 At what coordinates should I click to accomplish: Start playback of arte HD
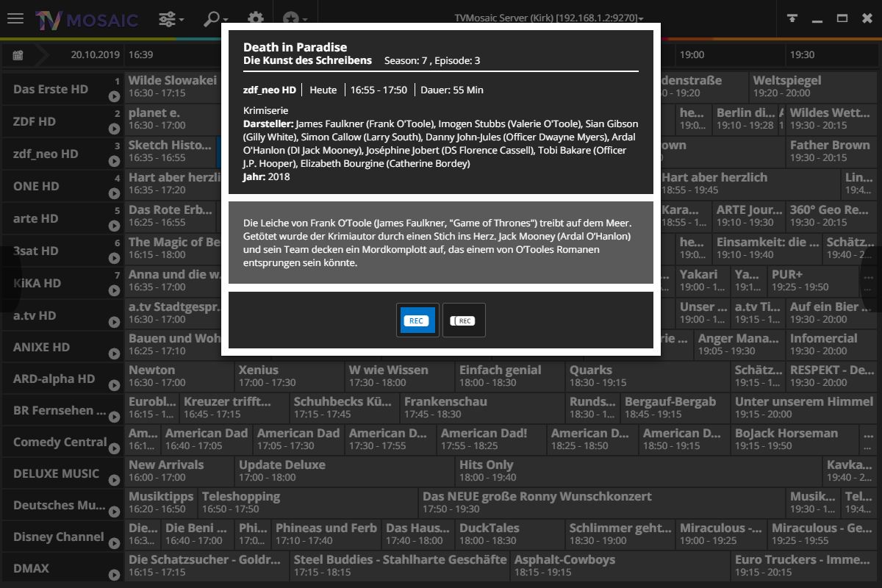coord(114,226)
